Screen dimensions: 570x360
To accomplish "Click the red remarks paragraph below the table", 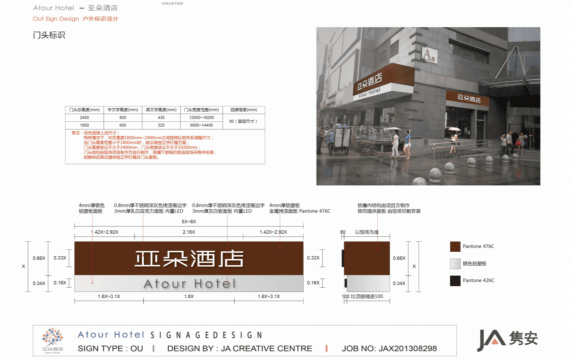I will click(x=144, y=145).
